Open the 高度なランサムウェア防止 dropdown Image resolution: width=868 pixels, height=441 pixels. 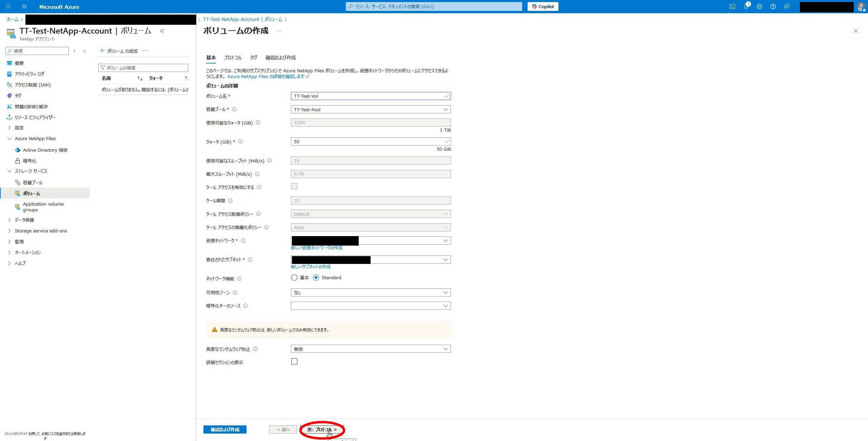coord(371,349)
